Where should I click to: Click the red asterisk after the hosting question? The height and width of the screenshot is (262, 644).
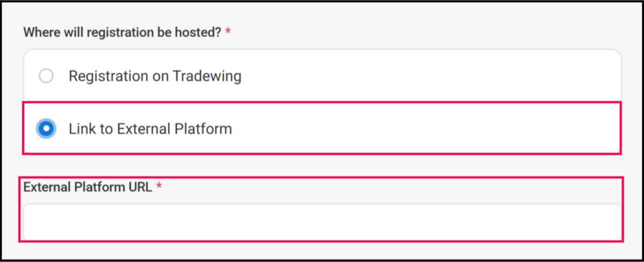pos(229,33)
